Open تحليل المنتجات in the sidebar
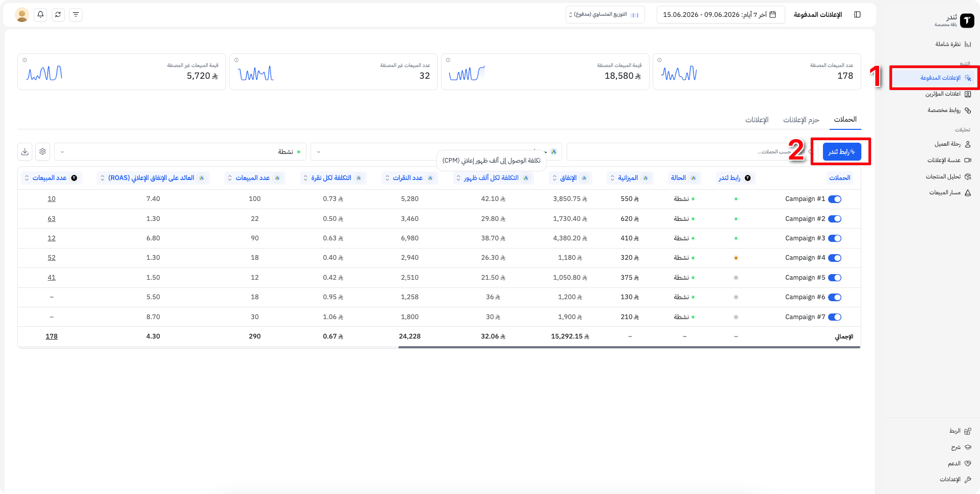The image size is (980, 494). [x=948, y=177]
